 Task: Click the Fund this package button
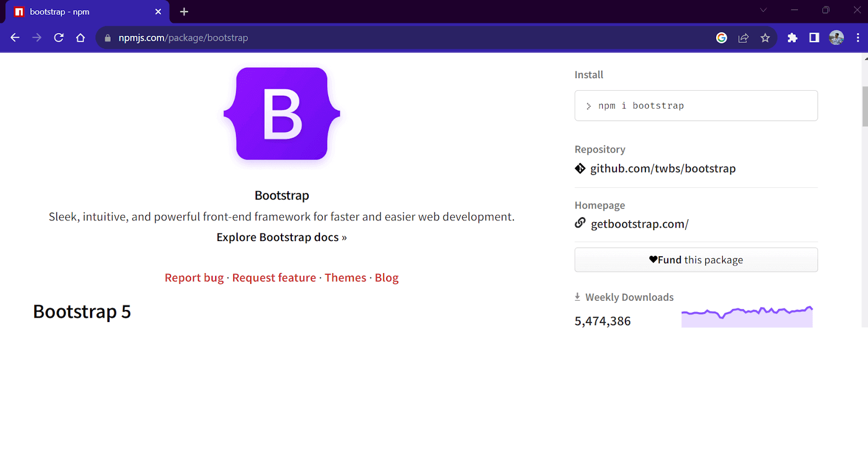coord(696,260)
